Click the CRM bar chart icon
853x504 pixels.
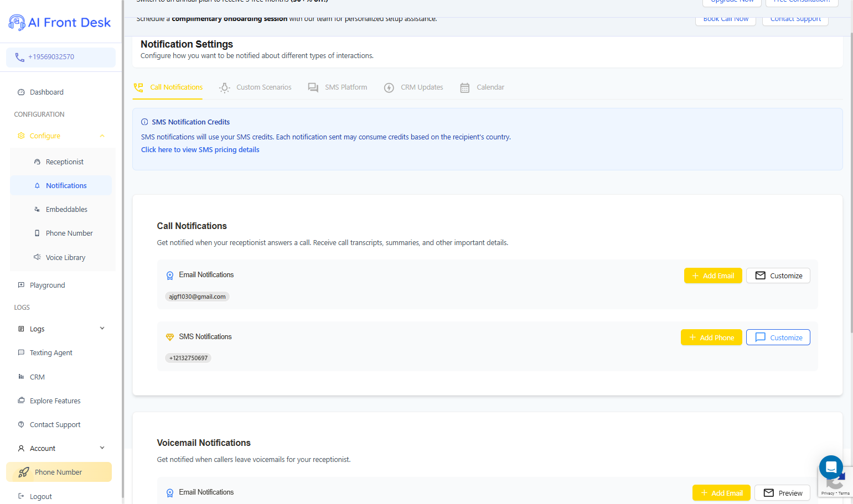pyautogui.click(x=21, y=377)
